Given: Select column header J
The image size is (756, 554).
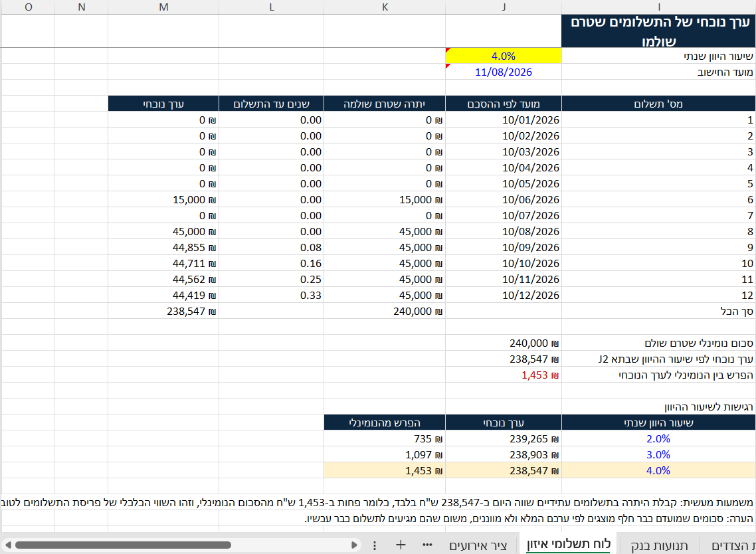Looking at the screenshot, I should point(504,7).
